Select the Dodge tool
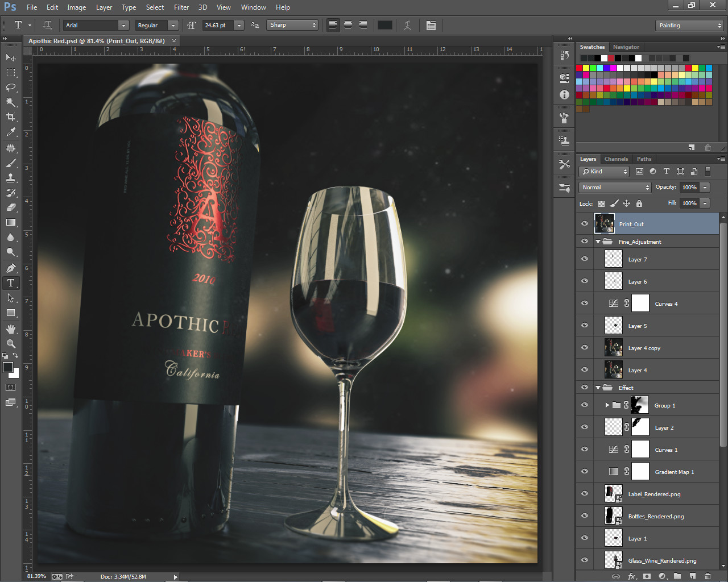Screen dimensions: 728x582 (11, 252)
